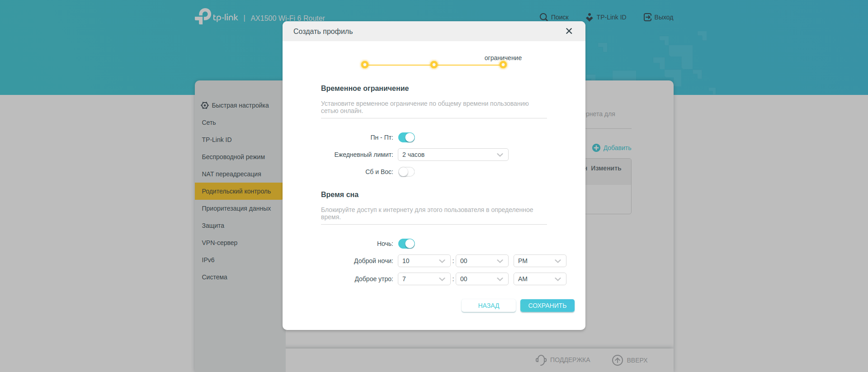Click the Быстрая настройка gear icon

pos(205,105)
